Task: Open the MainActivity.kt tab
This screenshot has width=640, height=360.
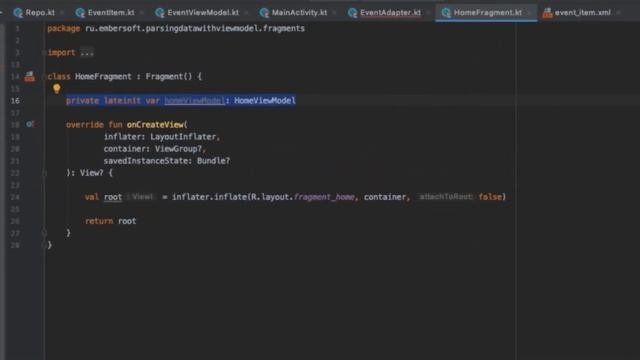Action: coord(299,13)
